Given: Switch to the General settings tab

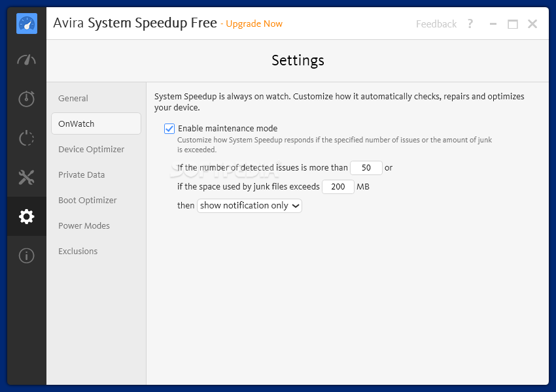Looking at the screenshot, I should point(73,99).
